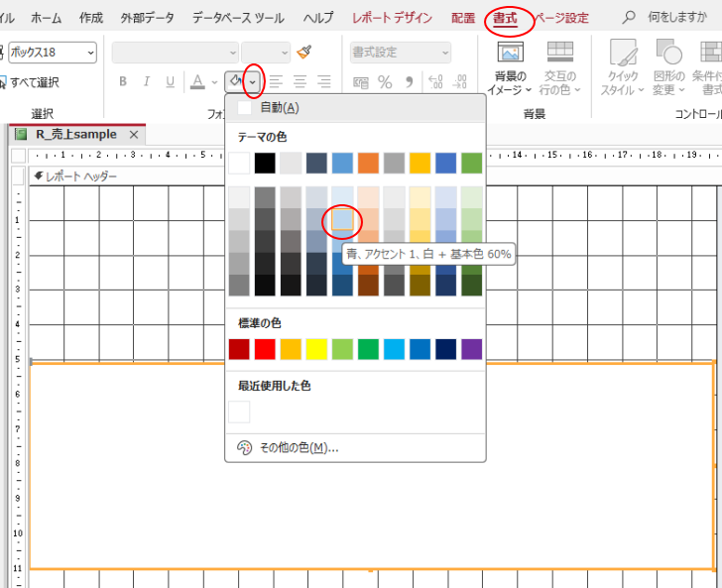Open その他の色(M)... dialog

point(355,447)
